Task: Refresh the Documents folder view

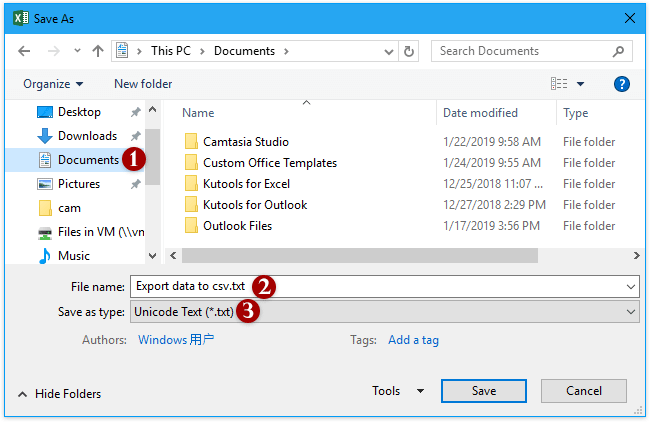Action: tap(409, 51)
